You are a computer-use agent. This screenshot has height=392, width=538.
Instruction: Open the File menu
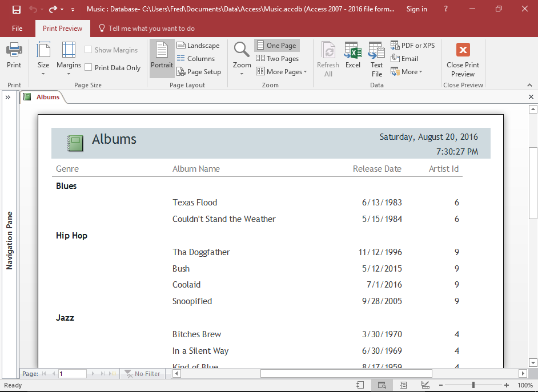click(x=17, y=28)
